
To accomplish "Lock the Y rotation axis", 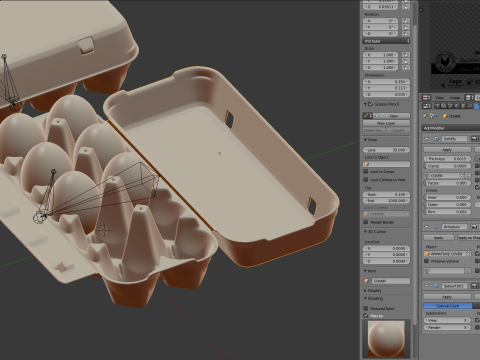I will click(406, 27).
